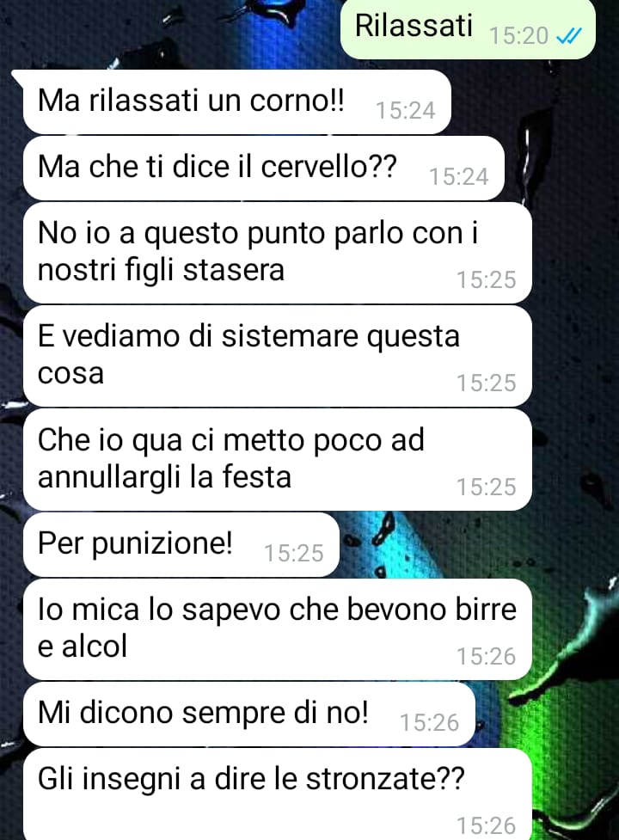This screenshot has width=619, height=840.
Task: Select 'Mi dicono sempre di no!' bubble
Action: [x=249, y=714]
